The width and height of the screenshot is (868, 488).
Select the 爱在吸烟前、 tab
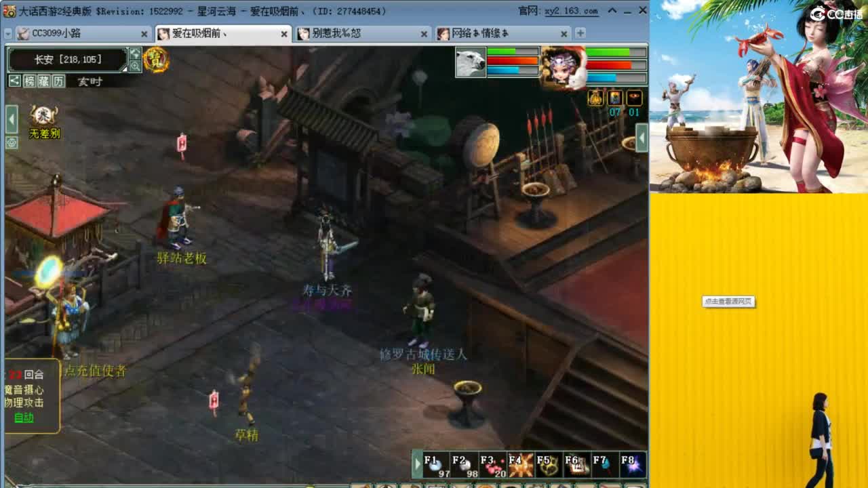click(x=223, y=33)
